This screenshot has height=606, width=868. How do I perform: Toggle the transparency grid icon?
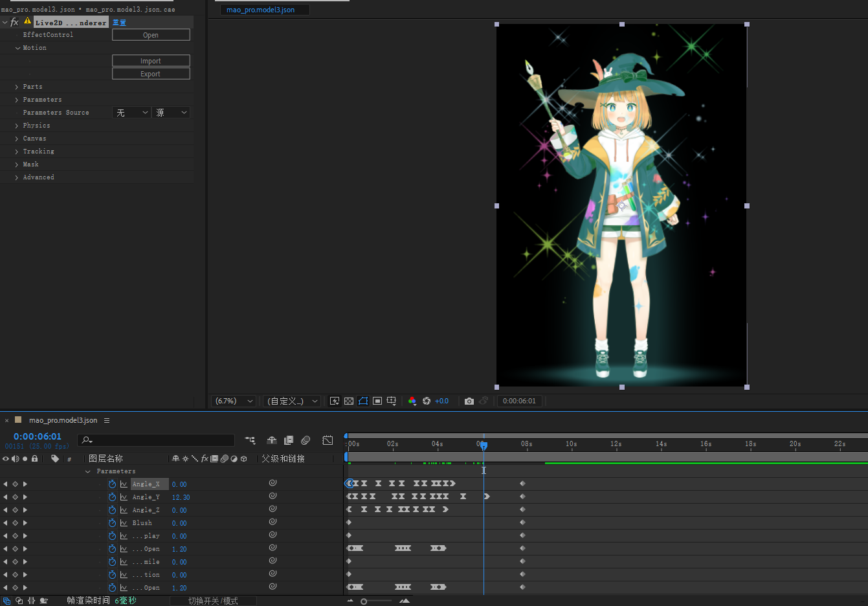tap(349, 401)
